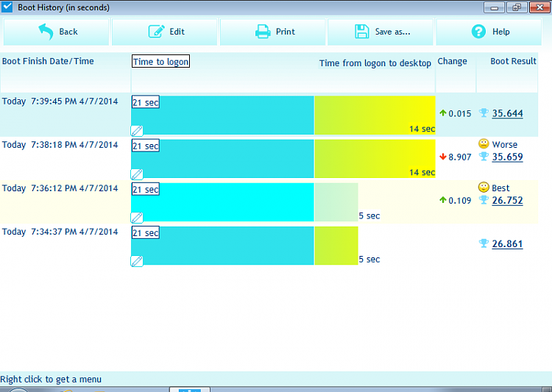The image size is (552, 392).
Task: Click the Worse result label
Action: point(504,145)
